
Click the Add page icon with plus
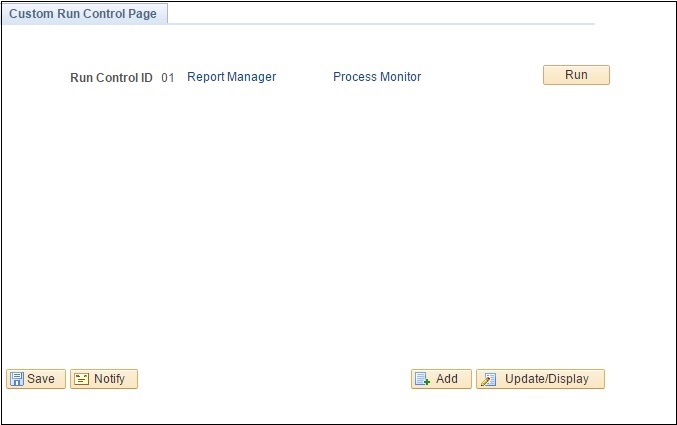click(x=422, y=379)
